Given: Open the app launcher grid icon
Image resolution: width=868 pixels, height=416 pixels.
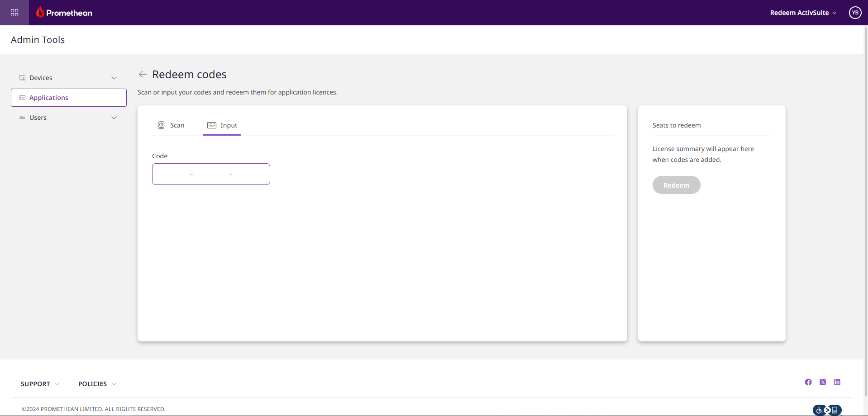Looking at the screenshot, I should pyautogui.click(x=14, y=13).
